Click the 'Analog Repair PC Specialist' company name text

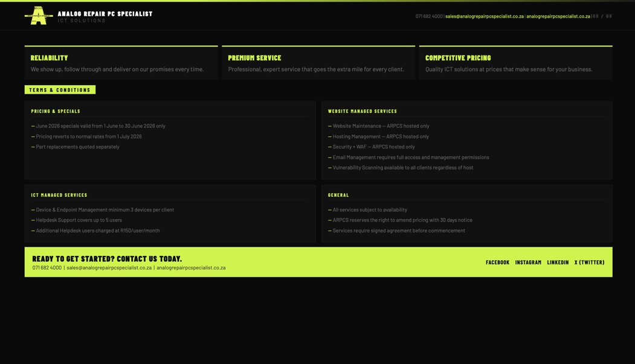[x=105, y=14]
